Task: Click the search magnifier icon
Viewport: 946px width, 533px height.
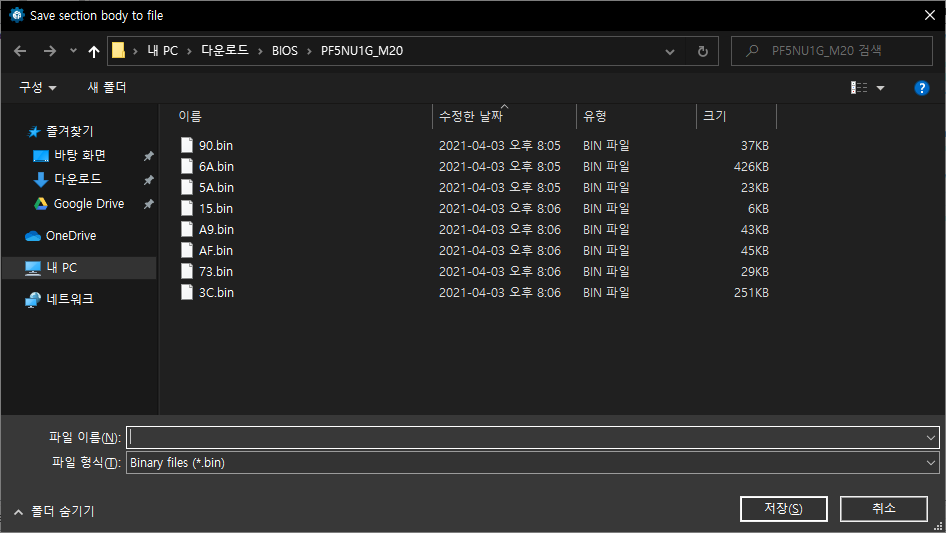Action: click(752, 51)
